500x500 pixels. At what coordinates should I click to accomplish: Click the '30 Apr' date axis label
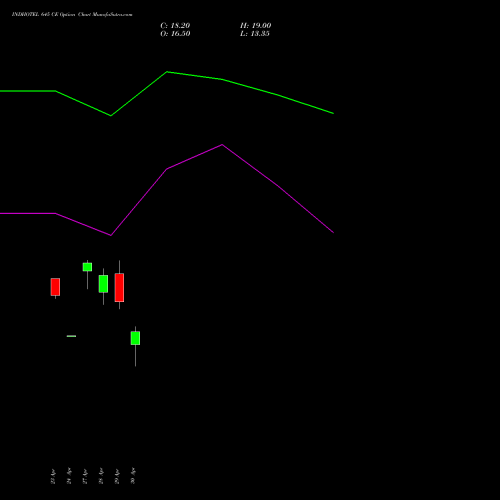pyautogui.click(x=133, y=476)
